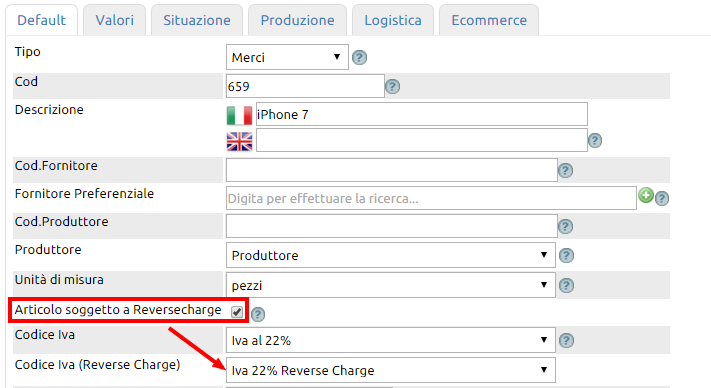711x388 pixels.
Task: Open the Tipo dropdown showing Merci
Action: [x=287, y=57]
